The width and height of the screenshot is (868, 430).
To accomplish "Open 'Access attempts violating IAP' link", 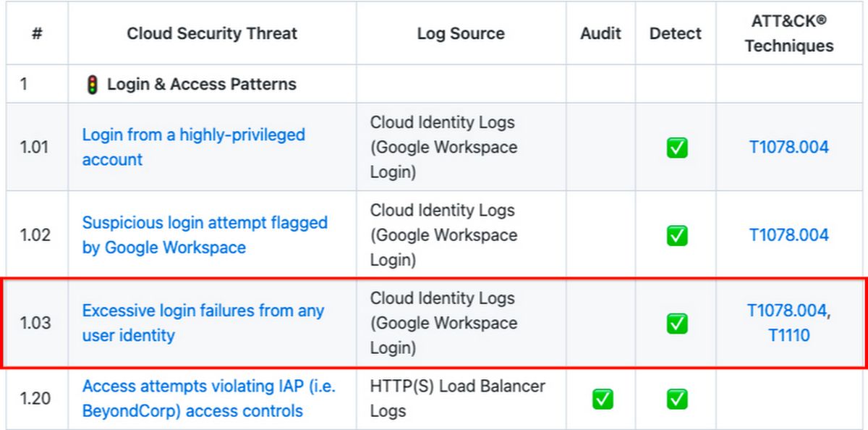I will click(x=209, y=399).
